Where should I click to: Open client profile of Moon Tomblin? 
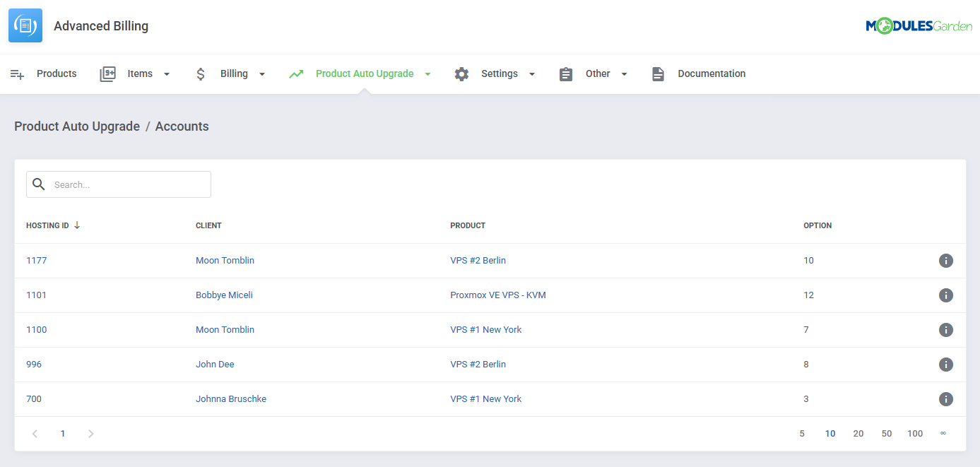(225, 260)
